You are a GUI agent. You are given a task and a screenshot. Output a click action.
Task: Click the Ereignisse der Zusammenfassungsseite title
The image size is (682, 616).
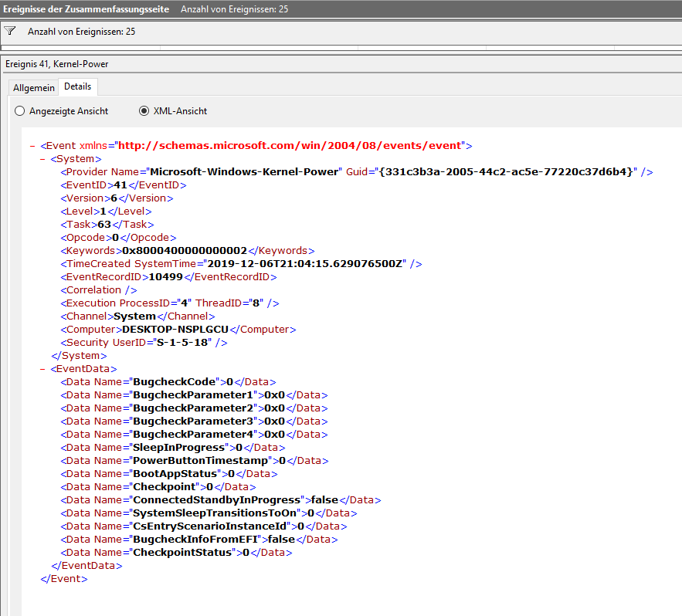tap(87, 9)
